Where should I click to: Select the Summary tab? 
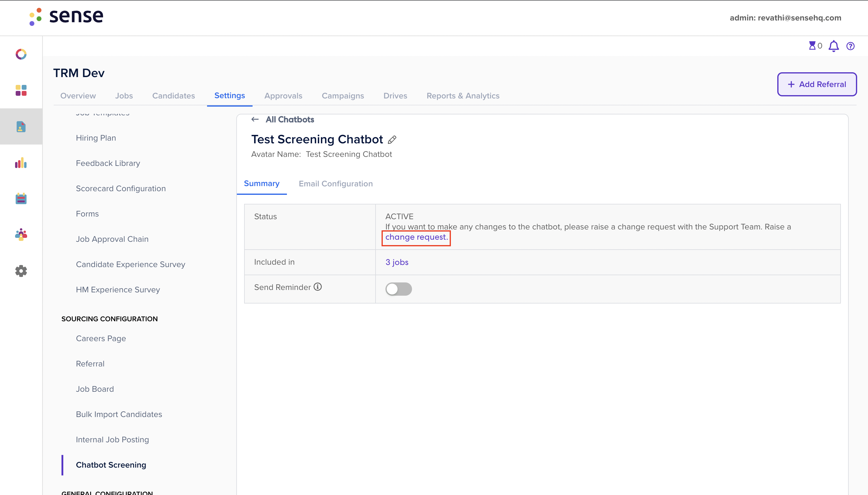[262, 184]
